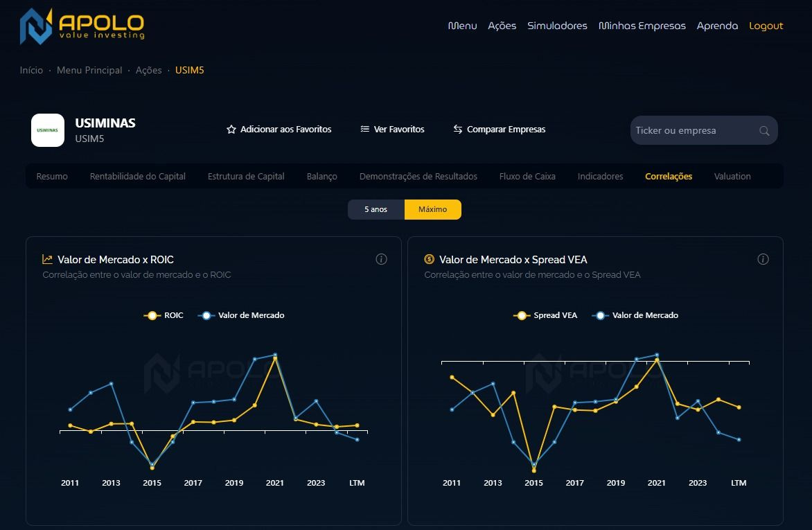
Task: Toggle Valor de Mercado series in Spread VEA chart legend
Action: point(635,315)
